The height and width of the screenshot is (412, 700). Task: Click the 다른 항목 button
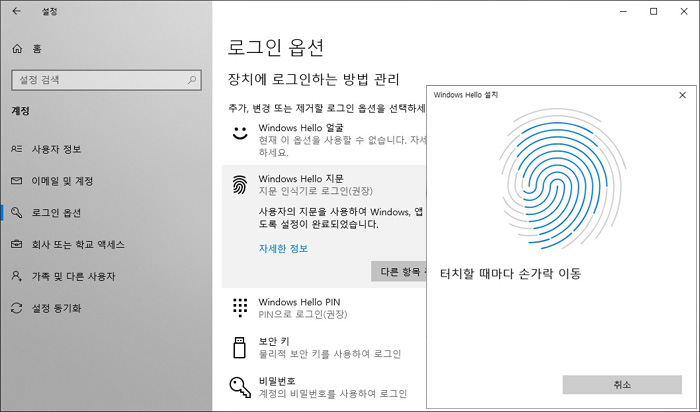[399, 272]
